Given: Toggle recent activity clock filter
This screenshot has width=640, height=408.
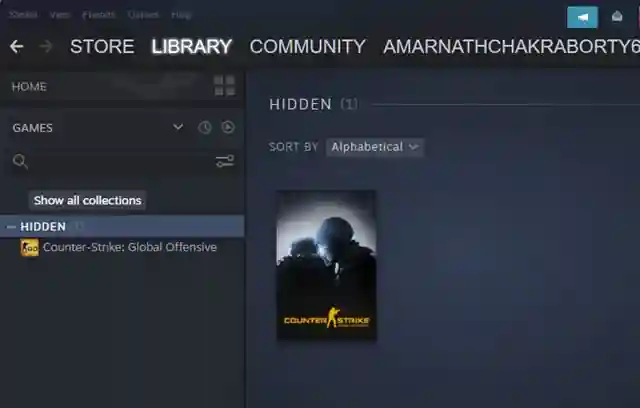Looking at the screenshot, I should tap(204, 128).
